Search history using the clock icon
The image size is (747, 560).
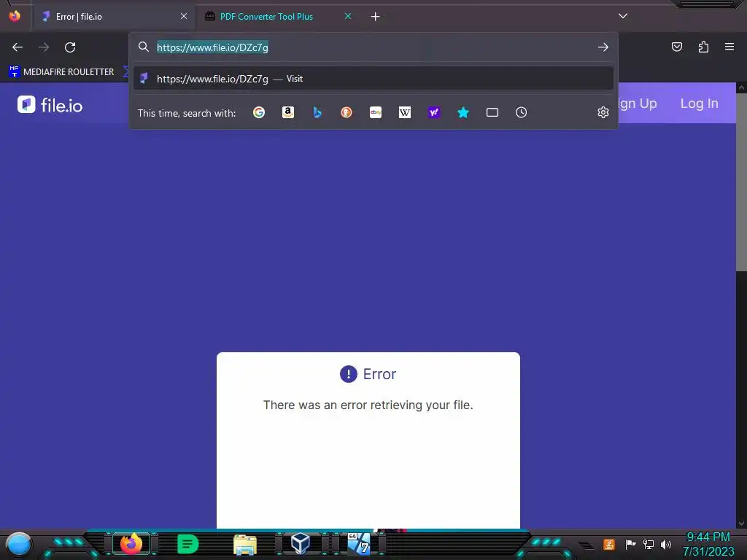tap(521, 112)
